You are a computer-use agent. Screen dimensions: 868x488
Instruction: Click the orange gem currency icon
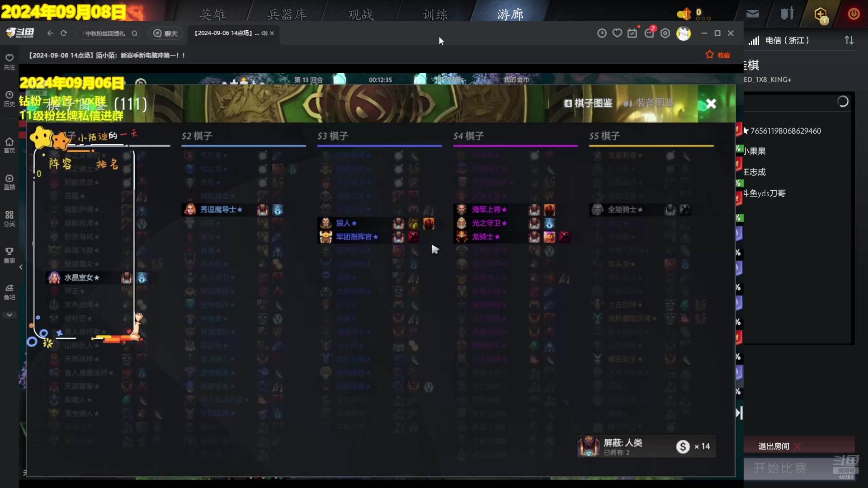pyautogui.click(x=684, y=14)
